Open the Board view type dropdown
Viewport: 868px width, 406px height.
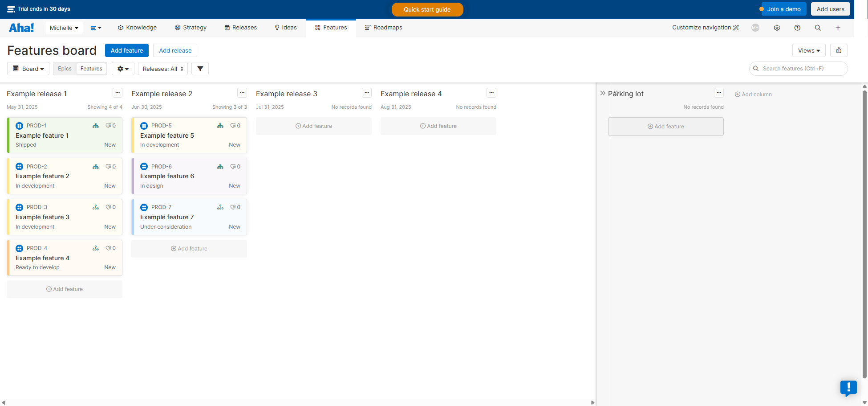28,69
